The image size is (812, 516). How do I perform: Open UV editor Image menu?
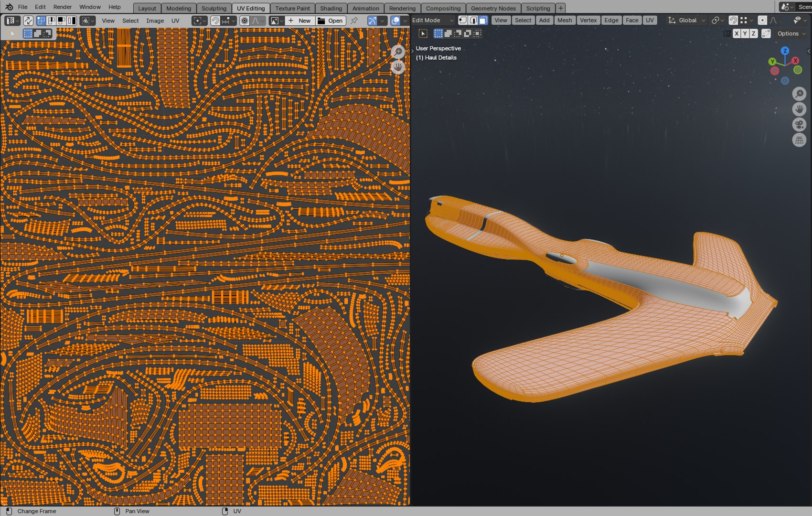[155, 21]
